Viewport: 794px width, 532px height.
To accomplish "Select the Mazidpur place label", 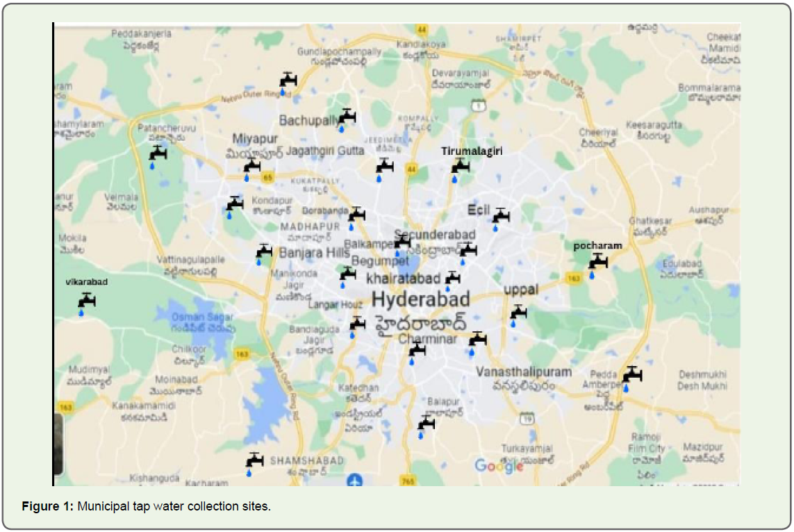I will coord(703,447).
